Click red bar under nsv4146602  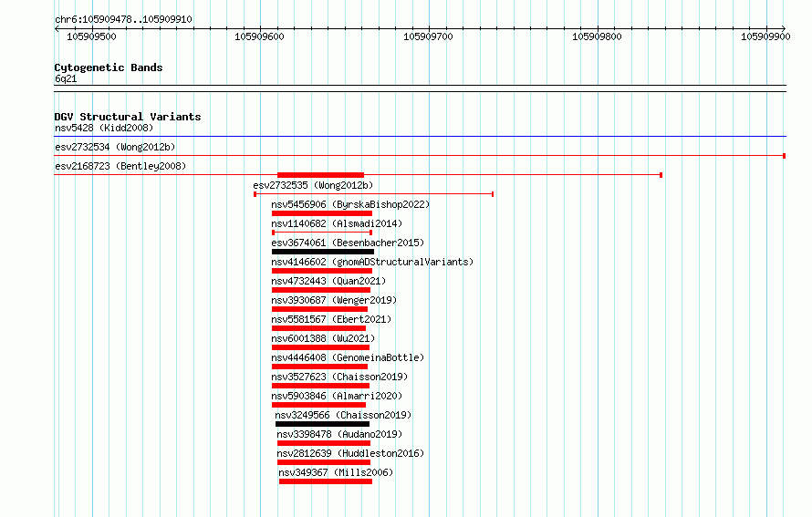(321, 271)
